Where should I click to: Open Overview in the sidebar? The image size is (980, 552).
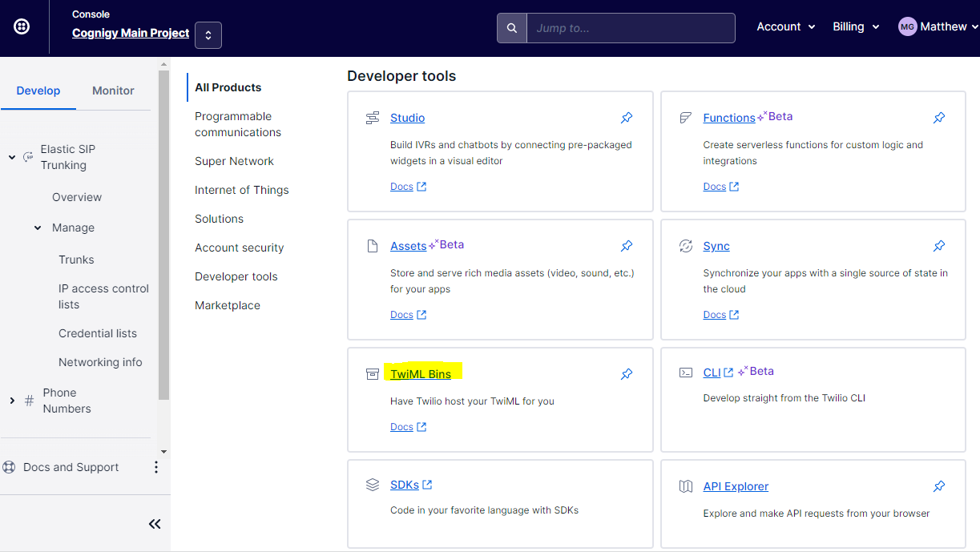(77, 197)
